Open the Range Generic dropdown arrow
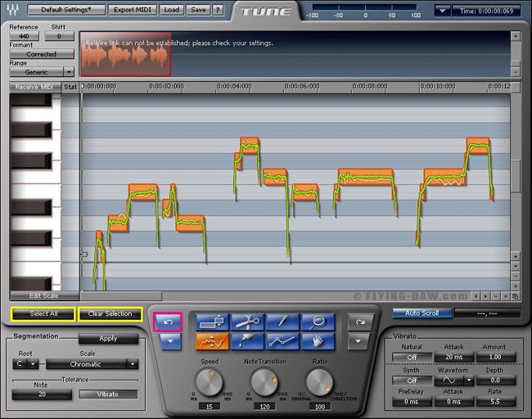532x419 pixels. [69, 72]
